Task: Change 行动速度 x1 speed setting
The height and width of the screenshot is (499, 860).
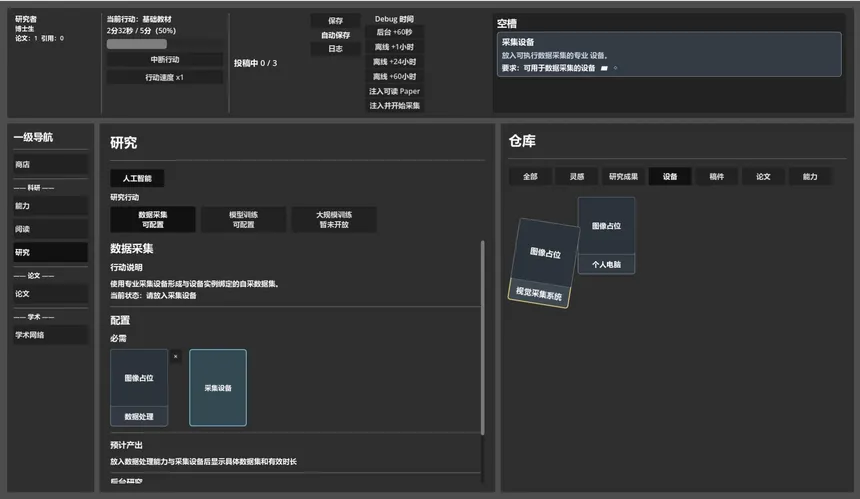Action: (x=165, y=77)
